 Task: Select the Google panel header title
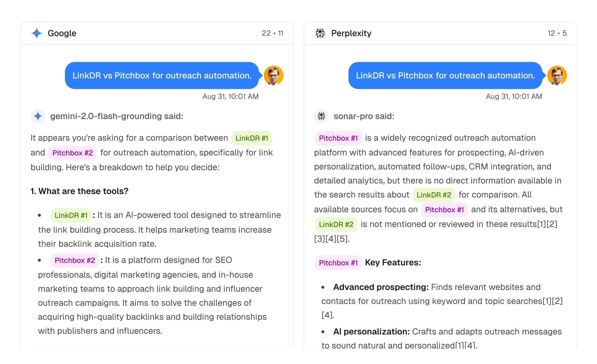click(x=62, y=33)
